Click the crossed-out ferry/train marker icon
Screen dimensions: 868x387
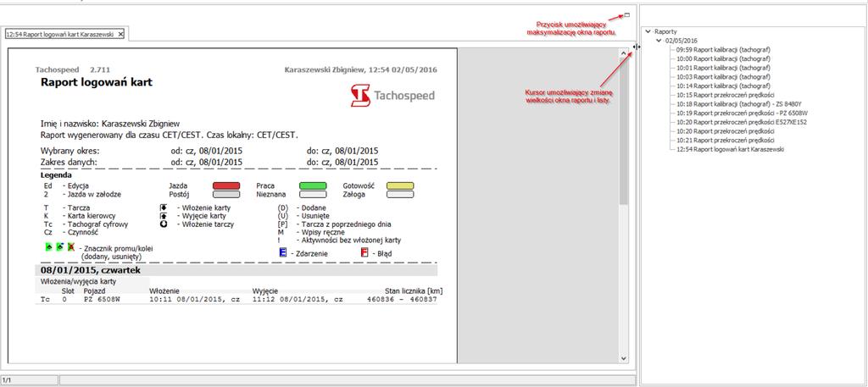[x=71, y=247]
